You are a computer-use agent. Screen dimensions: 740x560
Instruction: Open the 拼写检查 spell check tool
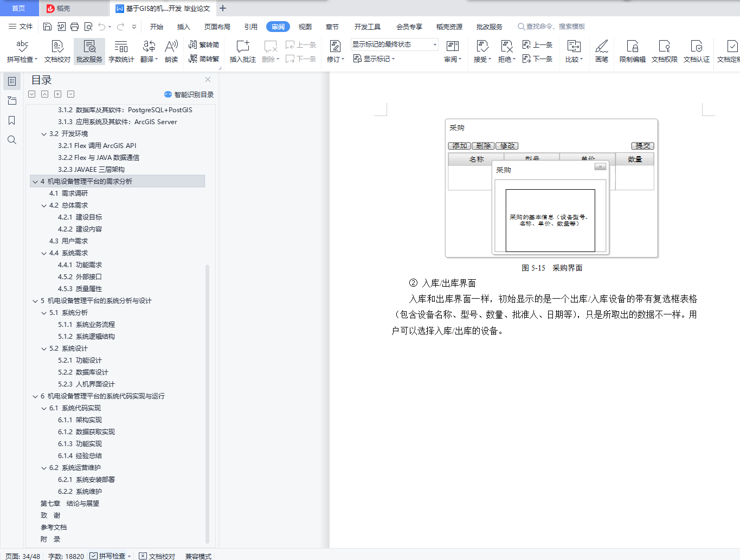(x=22, y=52)
